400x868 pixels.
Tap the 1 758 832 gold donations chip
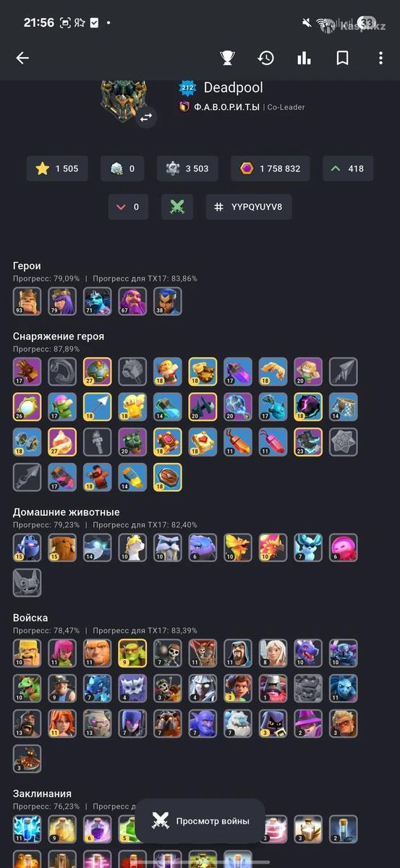click(x=271, y=169)
